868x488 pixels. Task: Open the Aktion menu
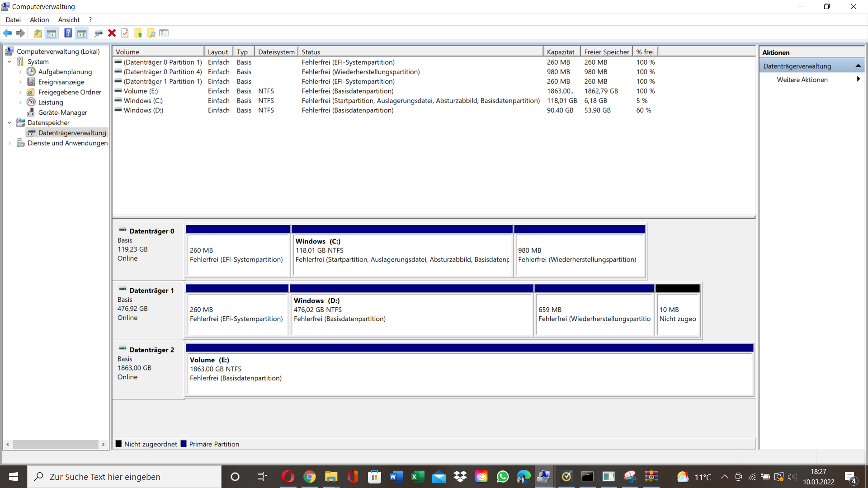point(39,20)
